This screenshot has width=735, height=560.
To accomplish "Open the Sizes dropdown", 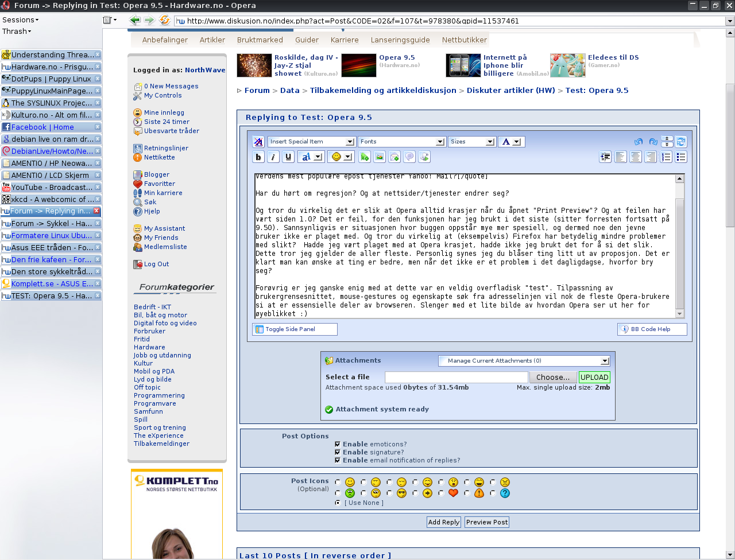I will coord(472,142).
